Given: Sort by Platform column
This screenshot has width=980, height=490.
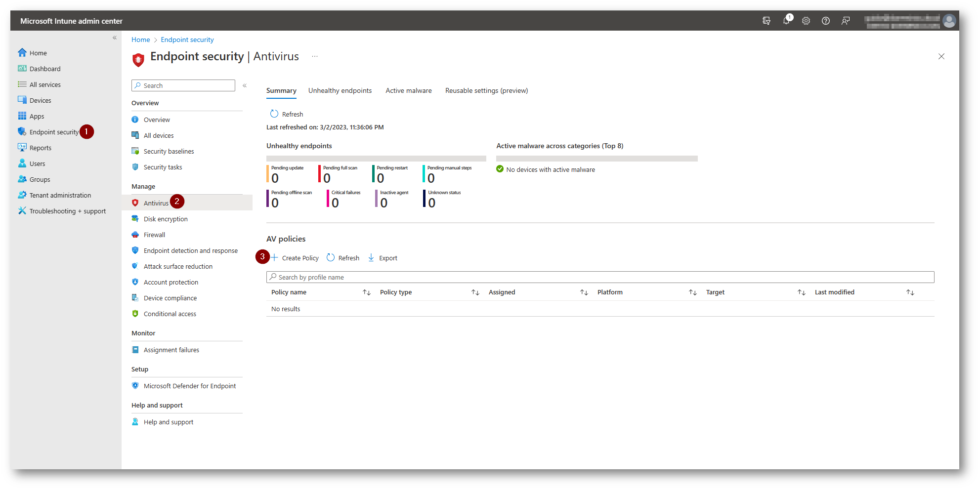Looking at the screenshot, I should coord(692,292).
